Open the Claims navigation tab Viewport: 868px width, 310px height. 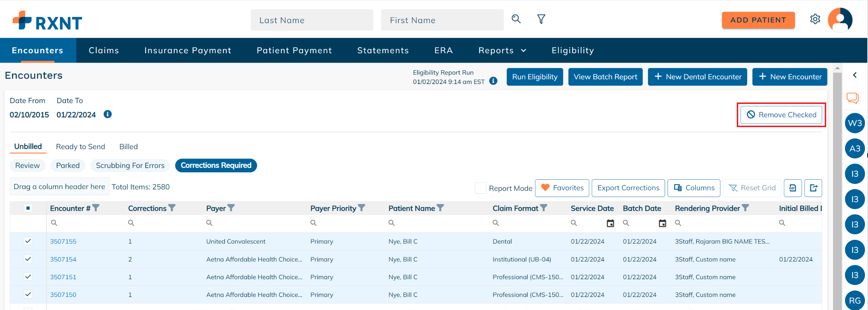104,51
